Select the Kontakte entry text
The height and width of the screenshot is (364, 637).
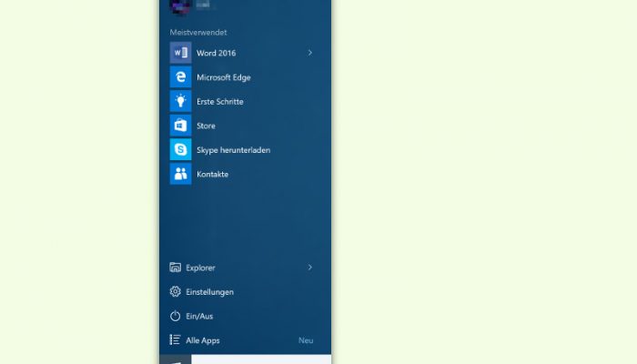pos(212,175)
